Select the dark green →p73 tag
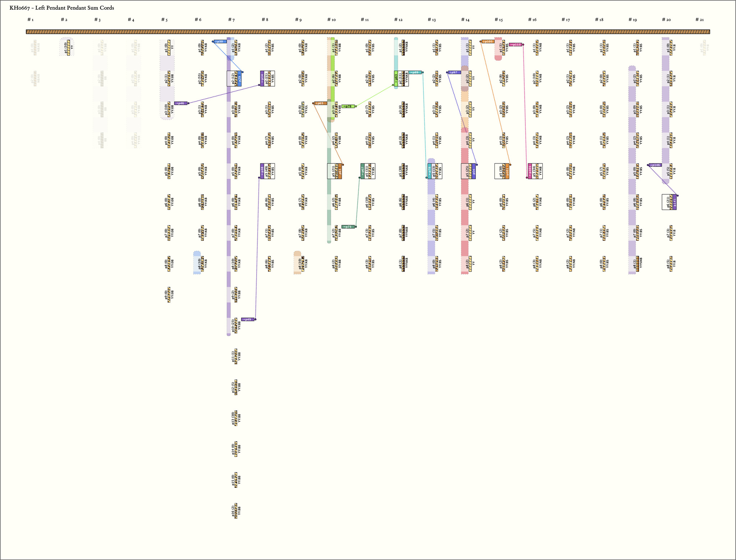Image resolution: width=736 pixels, height=560 pixels. pyautogui.click(x=348, y=227)
